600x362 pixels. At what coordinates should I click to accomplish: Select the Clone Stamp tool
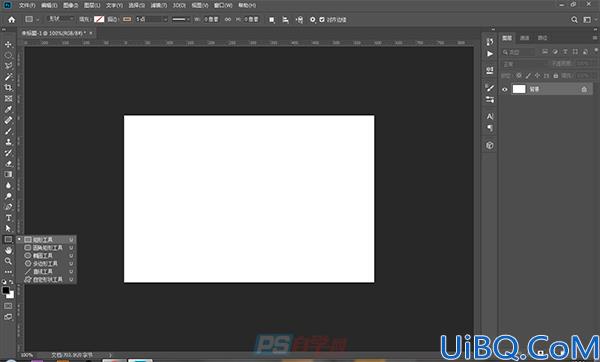click(8, 142)
